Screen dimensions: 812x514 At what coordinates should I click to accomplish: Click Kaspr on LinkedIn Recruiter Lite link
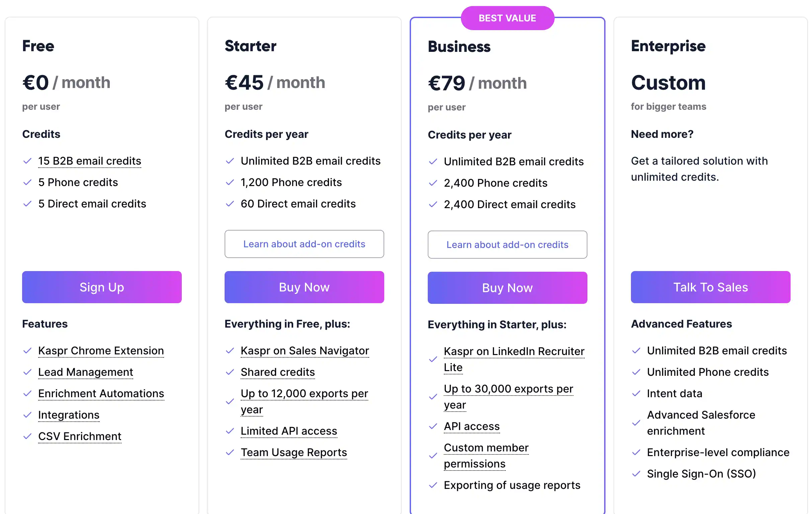pyautogui.click(x=513, y=351)
